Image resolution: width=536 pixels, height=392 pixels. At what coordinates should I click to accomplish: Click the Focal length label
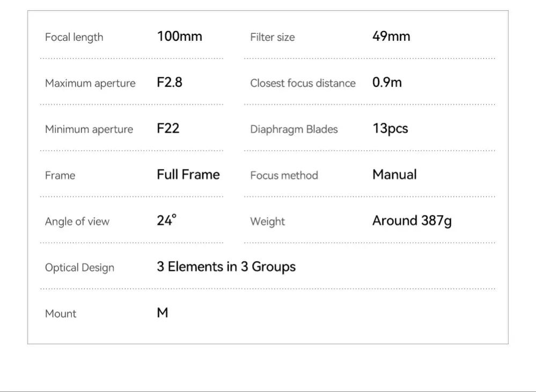(74, 38)
